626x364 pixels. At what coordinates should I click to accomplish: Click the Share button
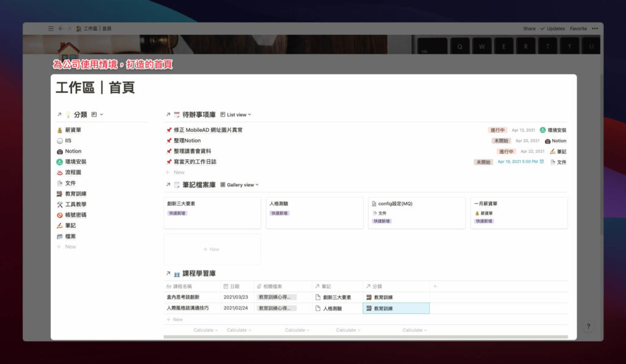529,29
